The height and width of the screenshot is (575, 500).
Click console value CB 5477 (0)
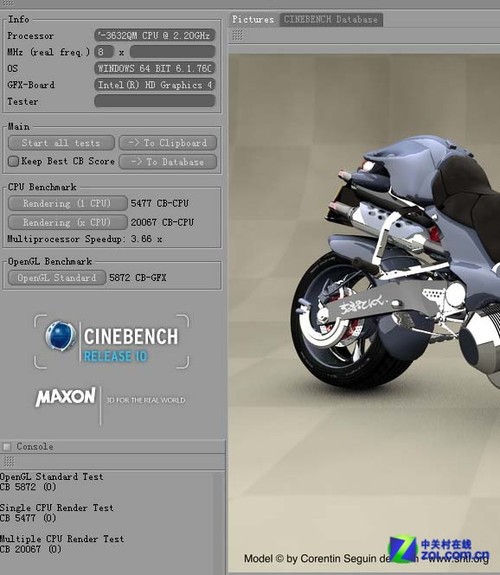coord(28,518)
